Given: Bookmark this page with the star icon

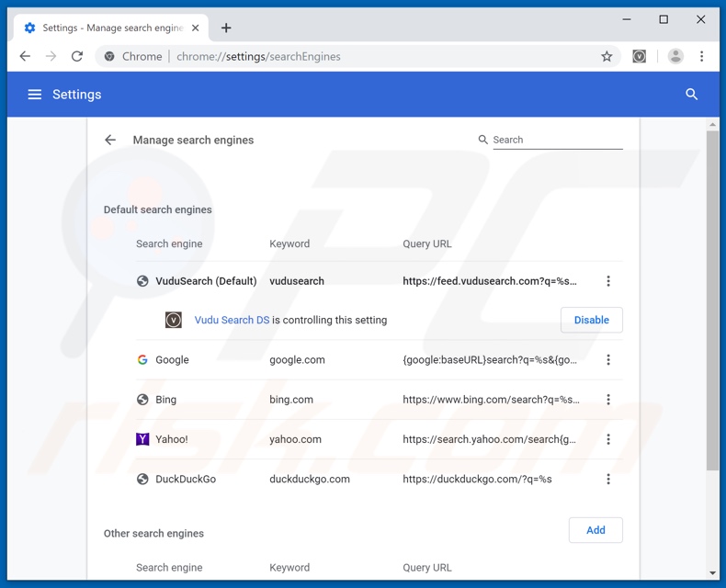Looking at the screenshot, I should pyautogui.click(x=607, y=56).
